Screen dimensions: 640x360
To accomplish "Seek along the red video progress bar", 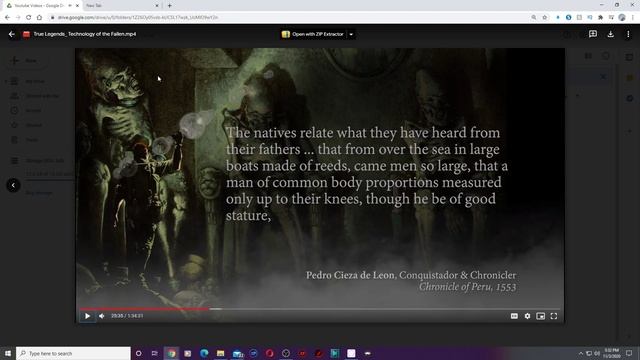I will (x=320, y=309).
